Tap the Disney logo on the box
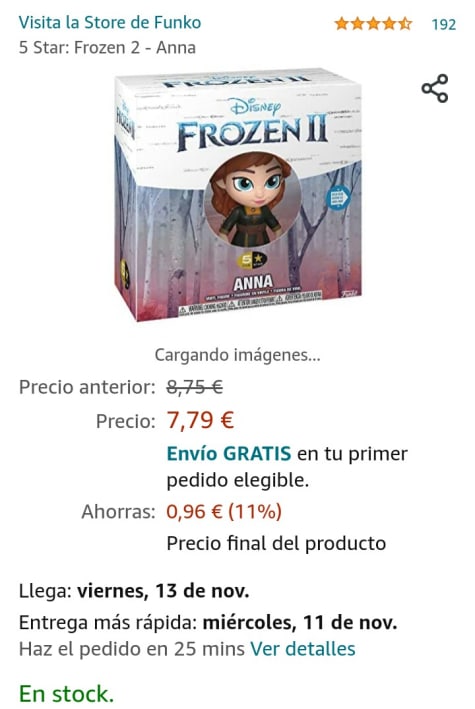The image size is (475, 709). point(256,107)
